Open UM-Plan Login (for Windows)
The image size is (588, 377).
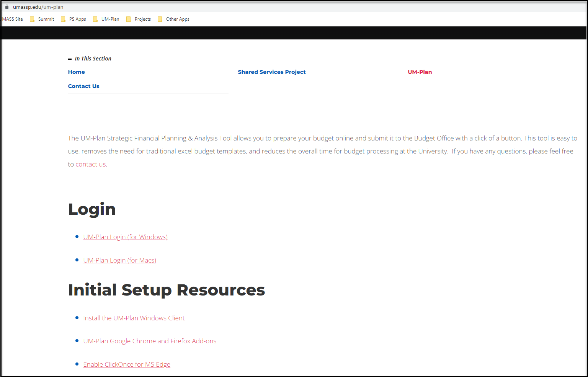(x=126, y=237)
